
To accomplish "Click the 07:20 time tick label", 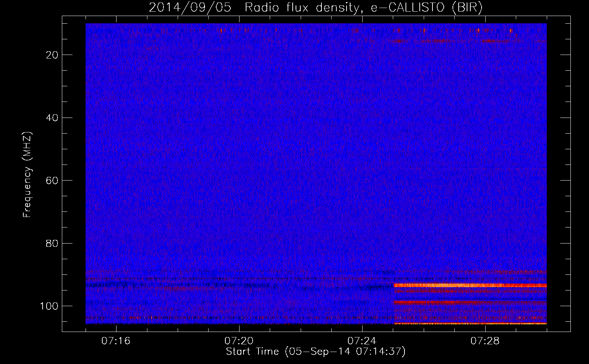I will tap(239, 341).
